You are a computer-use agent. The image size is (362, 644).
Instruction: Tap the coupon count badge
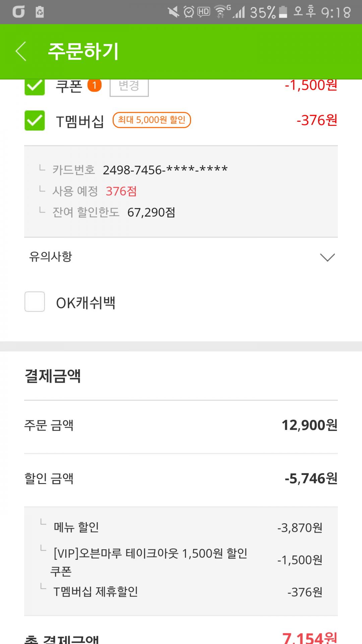(x=95, y=86)
